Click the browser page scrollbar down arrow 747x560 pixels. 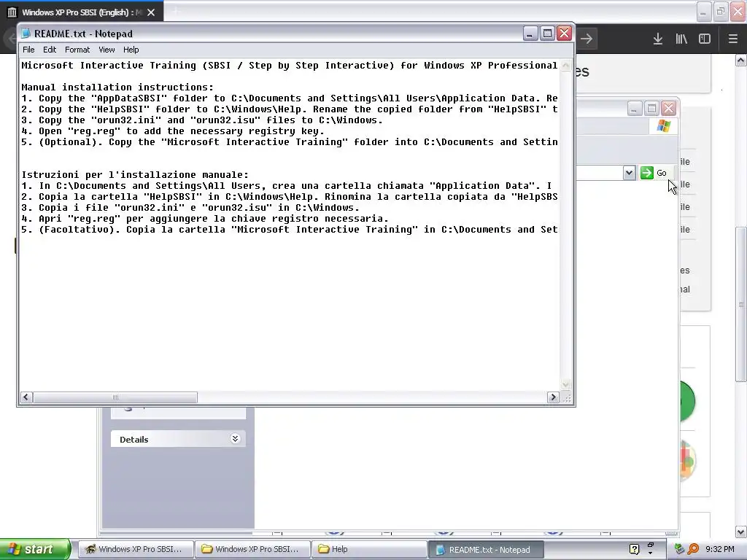[x=741, y=532]
